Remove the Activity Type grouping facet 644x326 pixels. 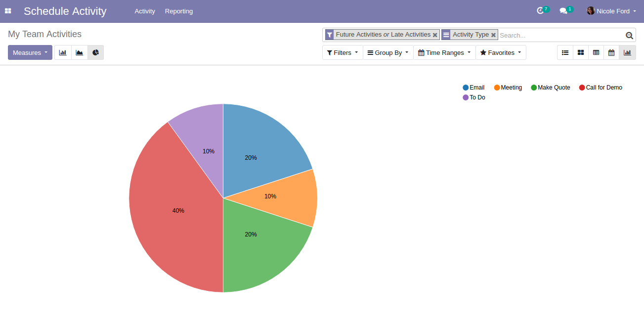click(x=493, y=35)
